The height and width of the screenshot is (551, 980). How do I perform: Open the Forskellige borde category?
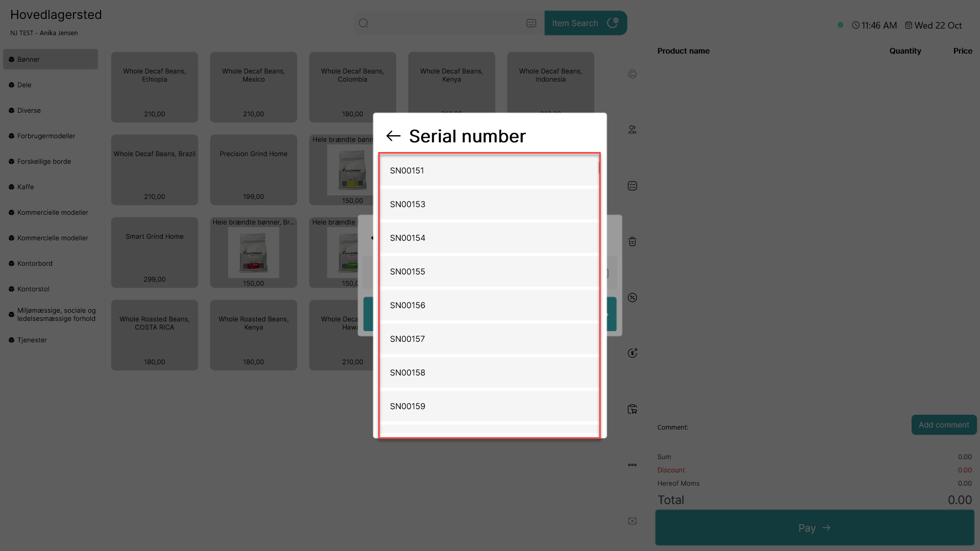[x=51, y=161]
